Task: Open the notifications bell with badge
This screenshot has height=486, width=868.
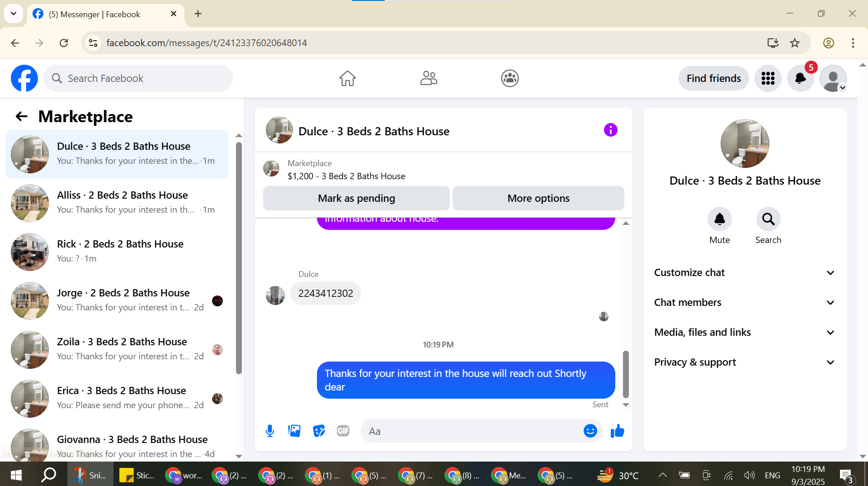Action: coord(800,78)
